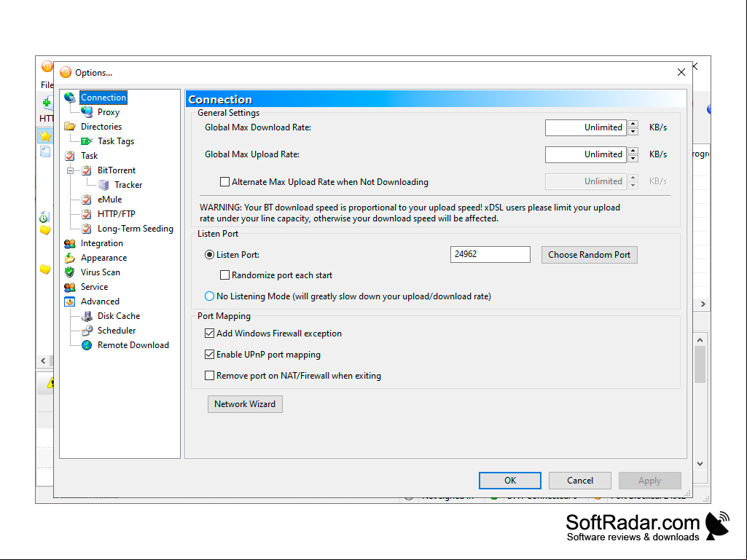
Task: Open the Long-Term Seeding icon
Action: coord(87,229)
